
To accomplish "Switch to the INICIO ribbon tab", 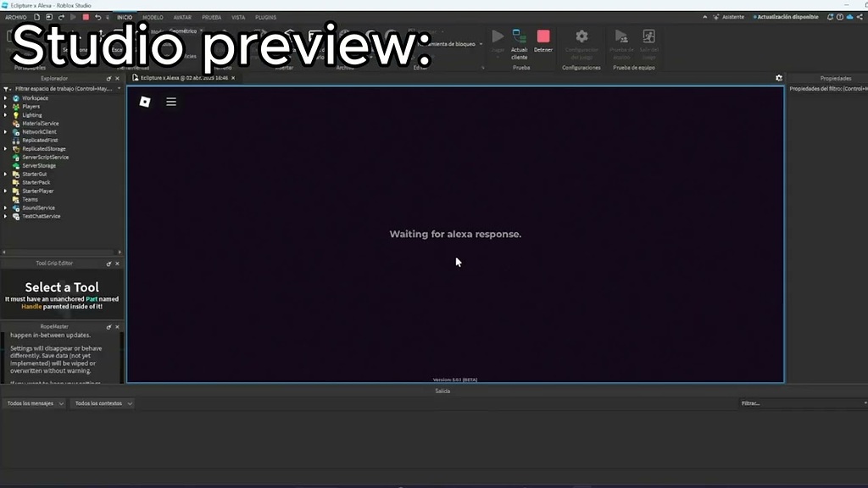I will (125, 17).
